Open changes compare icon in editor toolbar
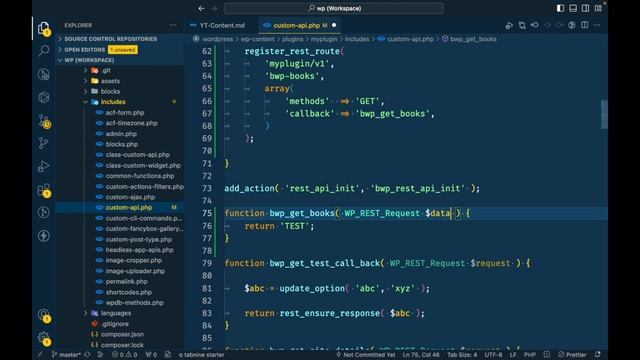The width and height of the screenshot is (640, 360). [522, 25]
